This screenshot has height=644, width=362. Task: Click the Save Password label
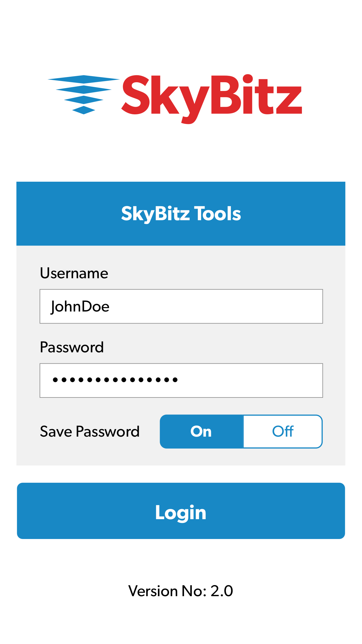point(90,431)
